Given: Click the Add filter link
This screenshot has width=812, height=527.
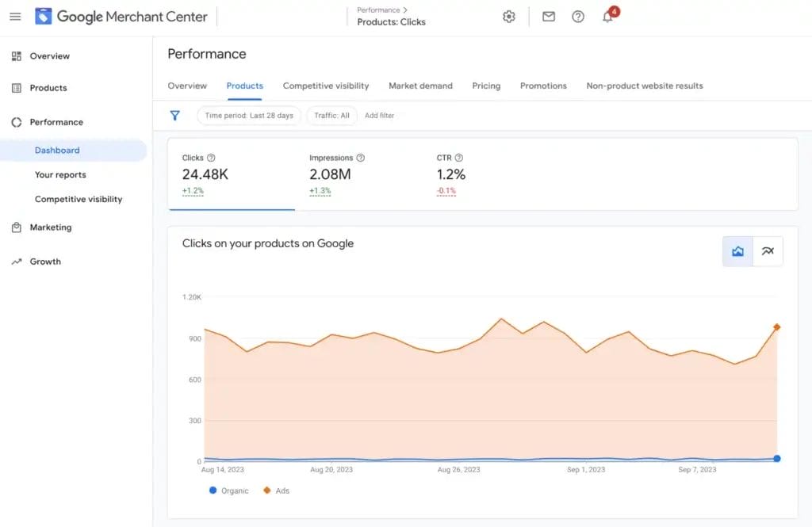Looking at the screenshot, I should (380, 115).
